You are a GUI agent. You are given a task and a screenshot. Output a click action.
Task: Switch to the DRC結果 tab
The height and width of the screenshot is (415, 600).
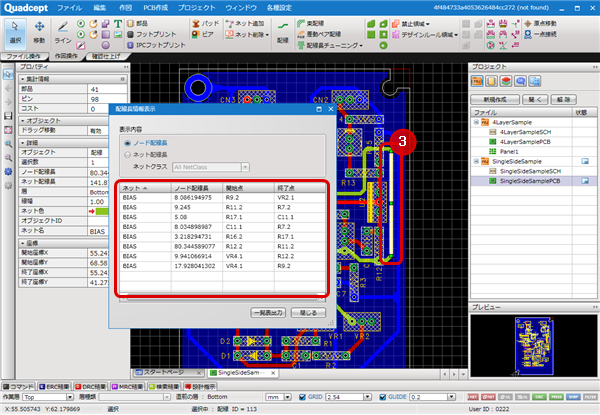click(x=91, y=387)
